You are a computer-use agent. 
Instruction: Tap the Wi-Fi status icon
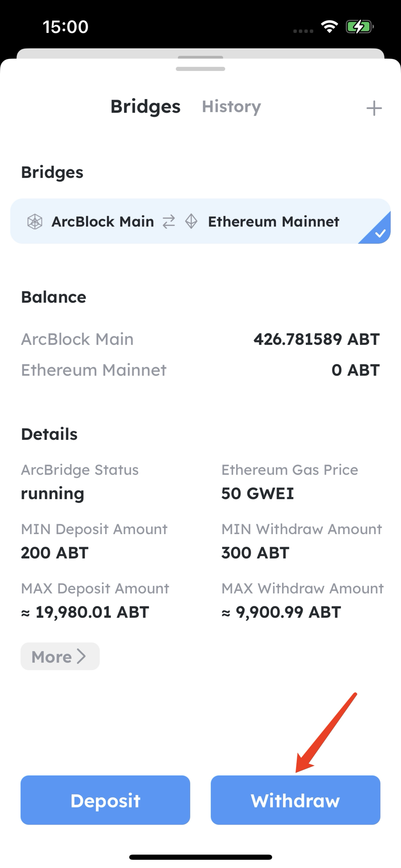coord(329,27)
